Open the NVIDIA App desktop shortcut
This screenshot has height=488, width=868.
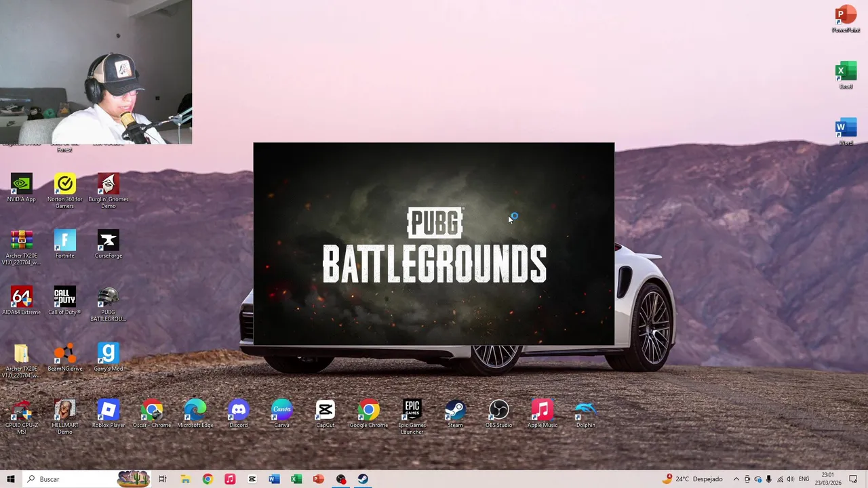click(x=21, y=188)
